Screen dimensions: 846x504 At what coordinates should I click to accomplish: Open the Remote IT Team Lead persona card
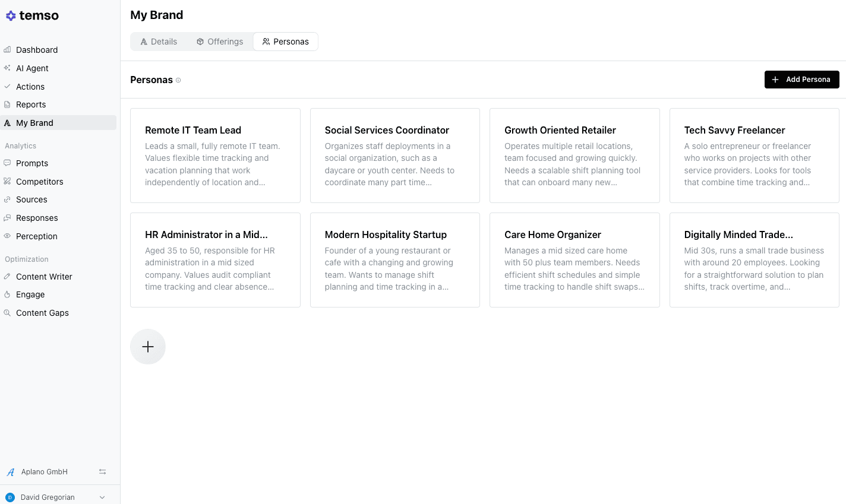point(215,156)
